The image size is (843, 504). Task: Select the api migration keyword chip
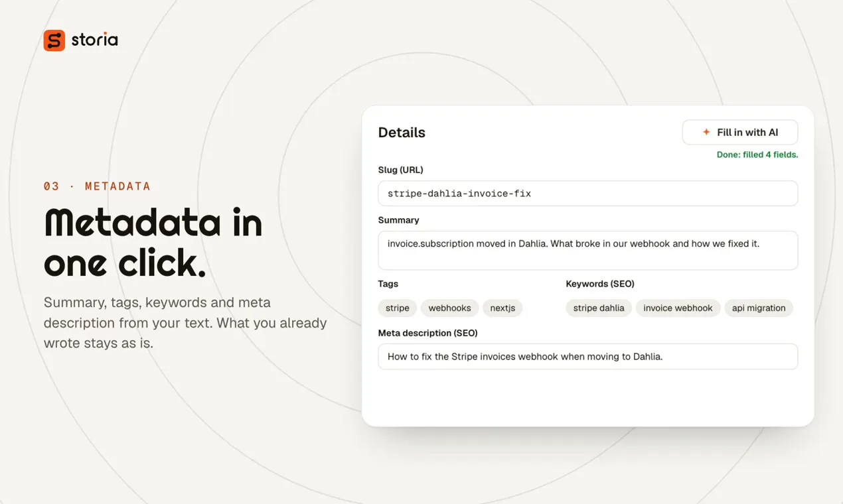759,308
